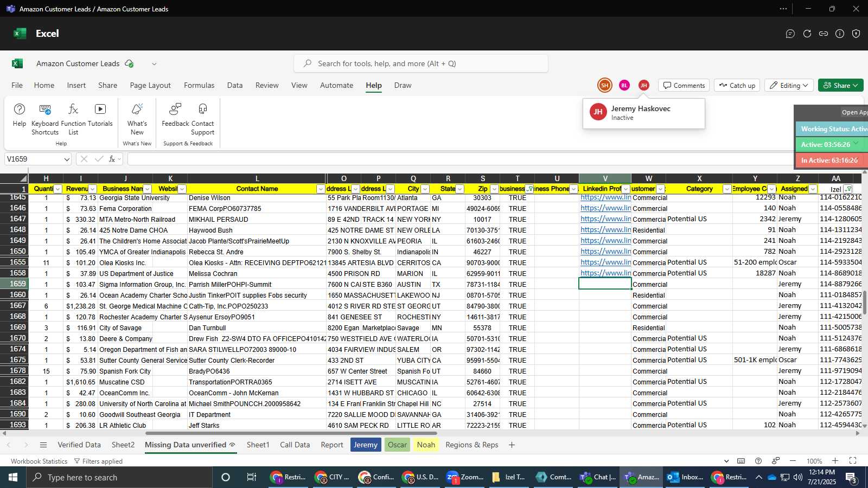Open Keyboard Shortcuts

click(x=45, y=119)
